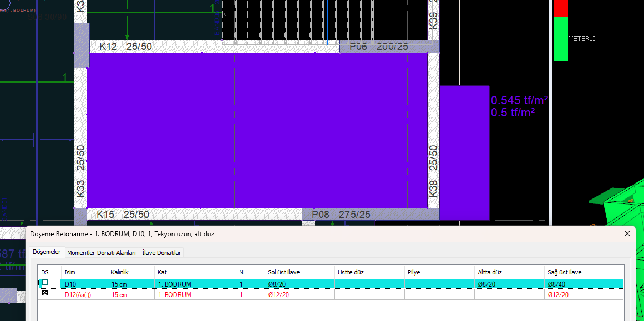Screen dimensions: 644x321
Task: Click the 0.545 tf/m² load label
Action: [519, 100]
